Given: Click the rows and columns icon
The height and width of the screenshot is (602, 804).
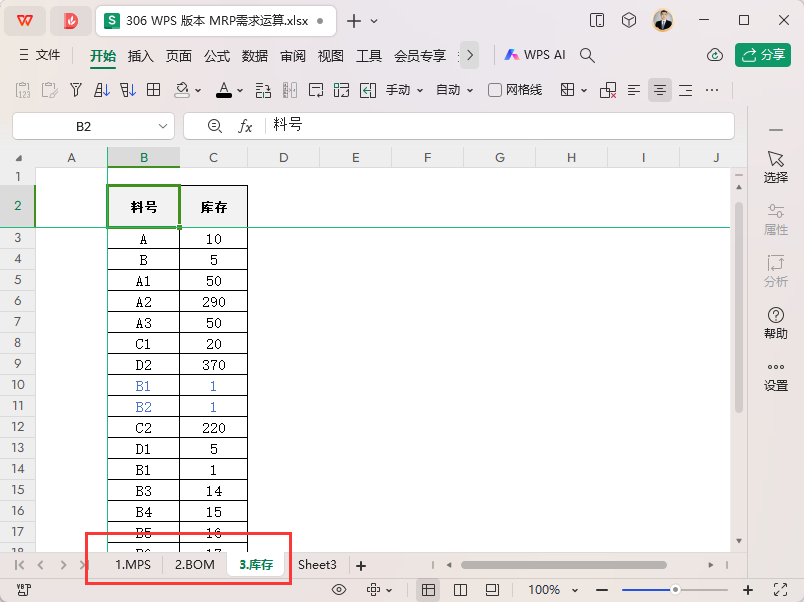Looking at the screenshot, I should pyautogui.click(x=263, y=90).
